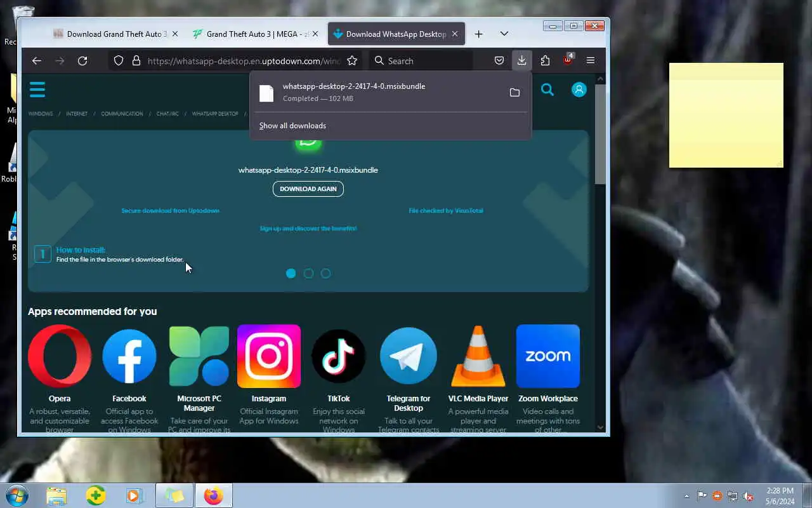Click the DOWNLOAD AGAIN button
Viewport: 812px width, 508px height.
pos(308,189)
